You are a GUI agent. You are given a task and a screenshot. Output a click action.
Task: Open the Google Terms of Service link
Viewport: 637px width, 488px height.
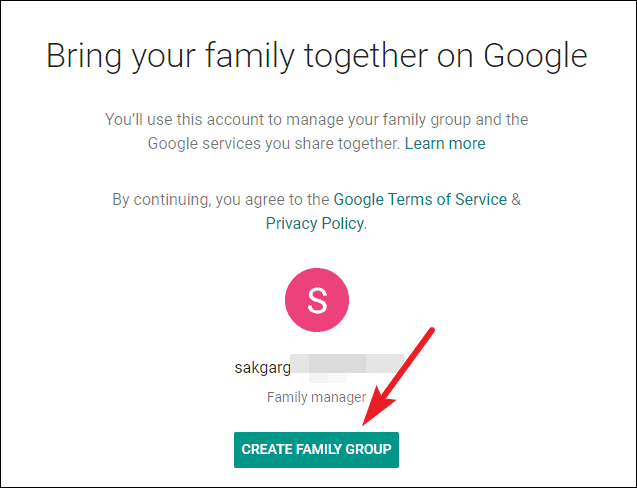click(420, 200)
